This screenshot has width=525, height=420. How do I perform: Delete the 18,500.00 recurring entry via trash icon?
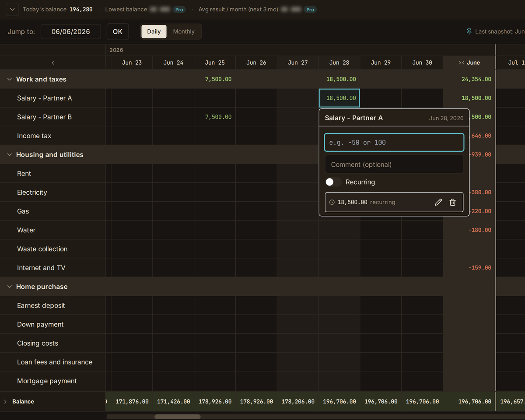[453, 202]
